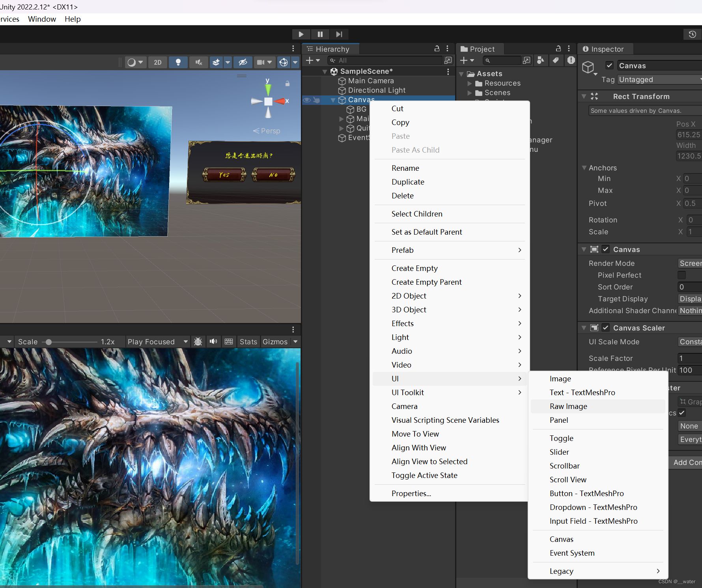
Task: Click the Project plus create button
Action: click(467, 60)
